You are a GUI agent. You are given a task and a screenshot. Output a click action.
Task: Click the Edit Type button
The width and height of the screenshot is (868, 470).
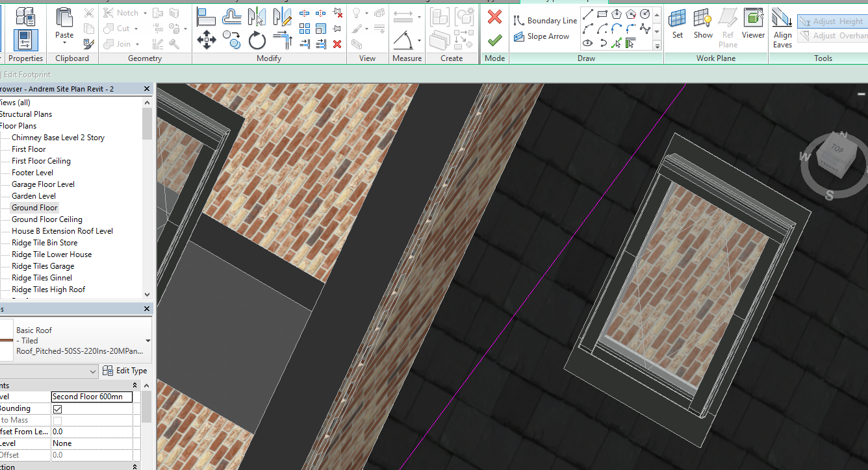(125, 371)
